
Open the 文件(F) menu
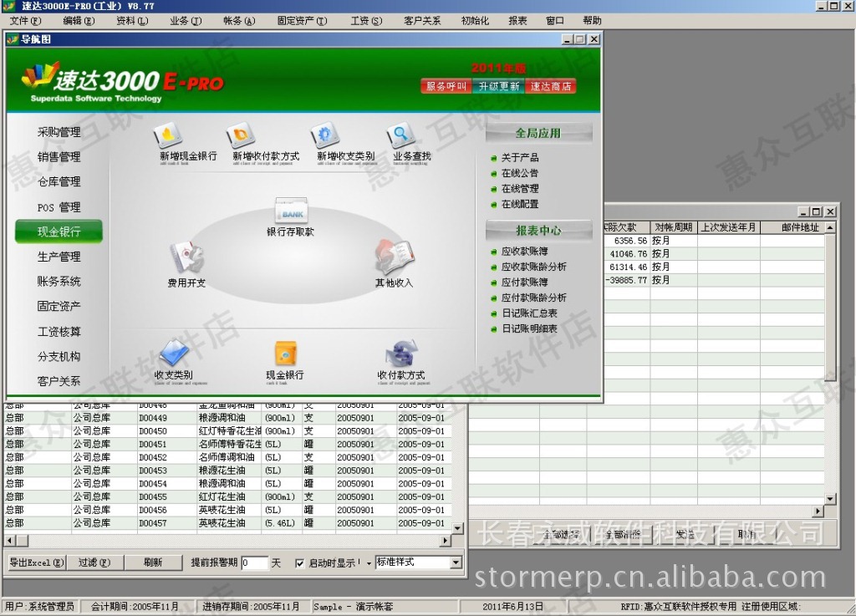click(25, 21)
